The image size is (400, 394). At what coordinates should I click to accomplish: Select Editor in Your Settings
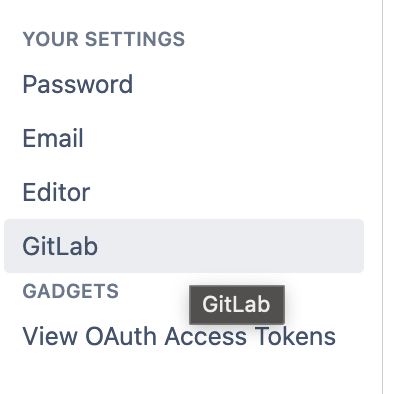pyautogui.click(x=56, y=192)
